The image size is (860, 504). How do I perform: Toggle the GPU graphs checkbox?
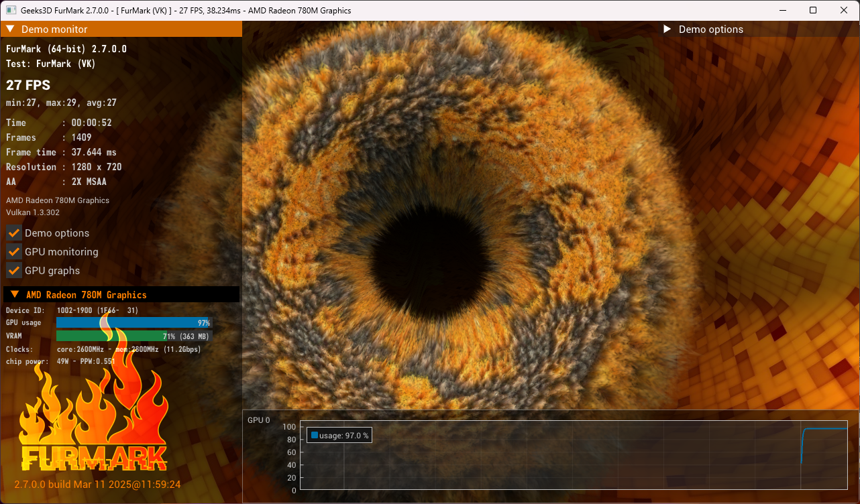14,271
